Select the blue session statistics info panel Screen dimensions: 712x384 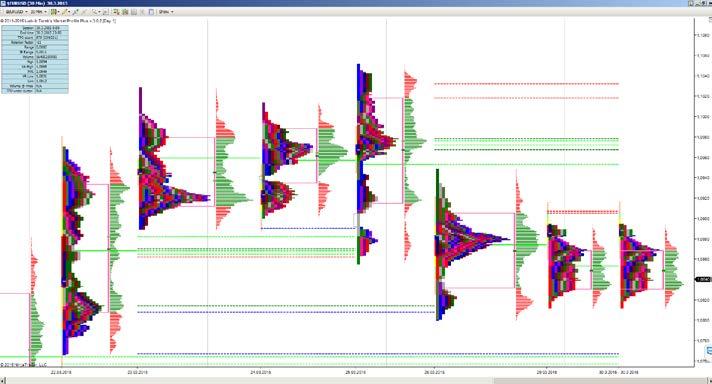click(35, 59)
